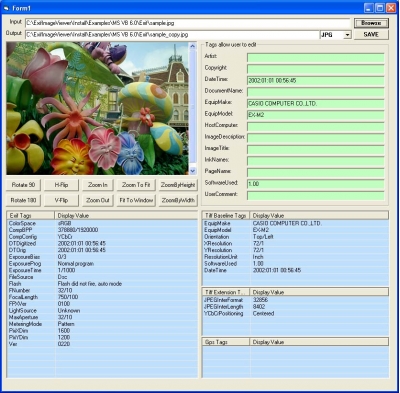
Task: Click the Copyright tag input field
Action: pyautogui.click(x=316, y=69)
